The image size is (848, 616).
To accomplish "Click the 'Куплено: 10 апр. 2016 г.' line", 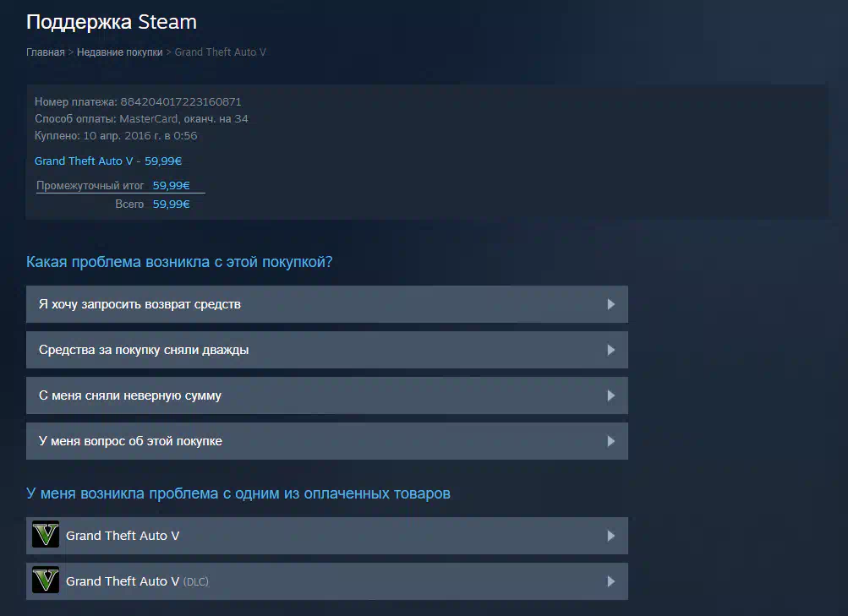I will (x=116, y=136).
